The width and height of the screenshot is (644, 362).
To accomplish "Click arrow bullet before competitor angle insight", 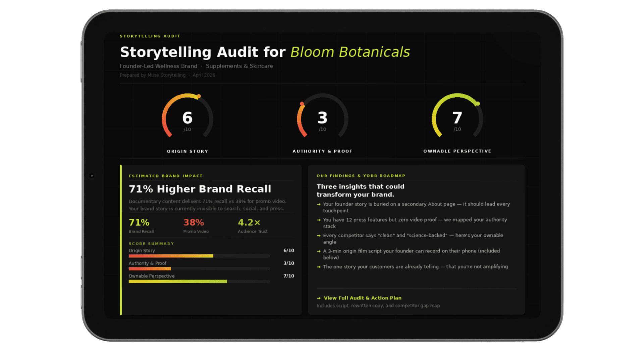I will pos(319,236).
